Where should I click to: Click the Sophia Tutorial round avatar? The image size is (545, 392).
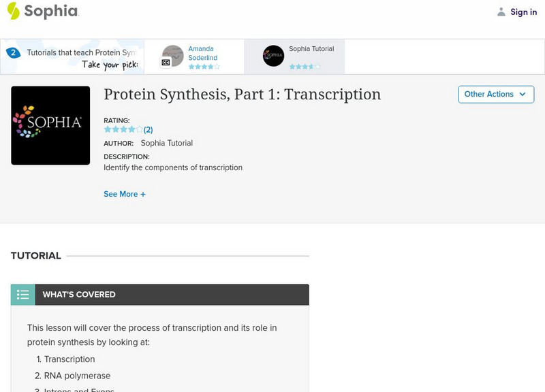273,56
